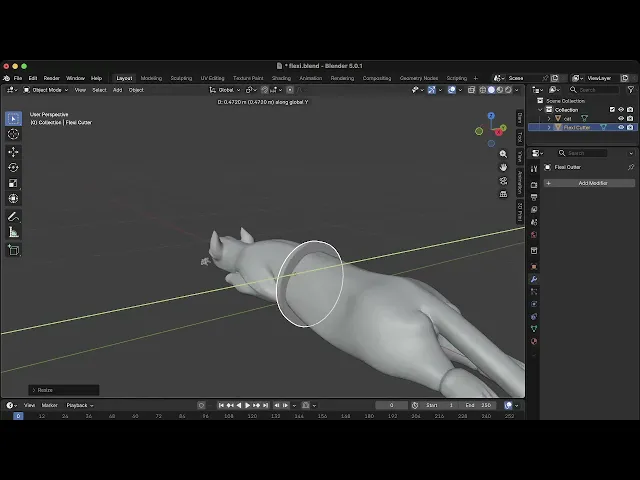Open the Object properties tab icon
The image size is (640, 480).
[534, 267]
